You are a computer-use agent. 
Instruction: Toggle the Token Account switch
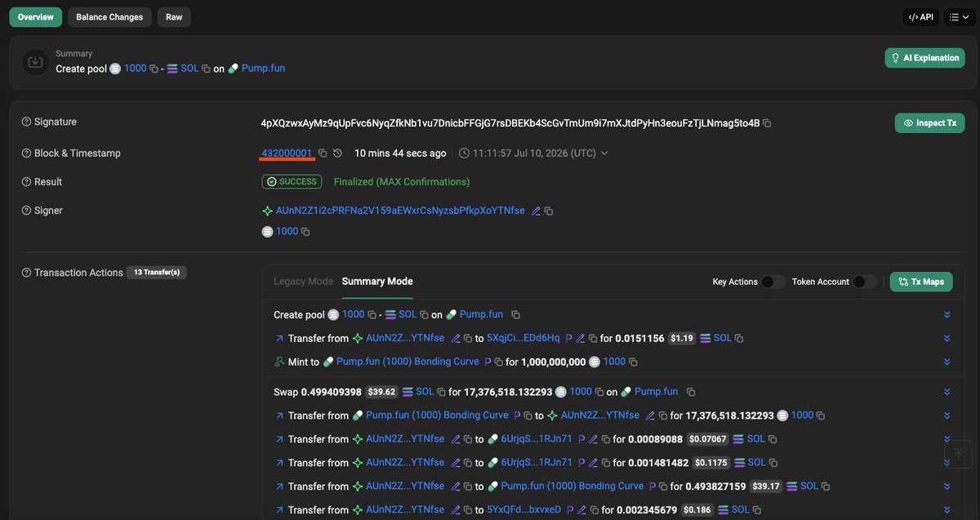[865, 282]
